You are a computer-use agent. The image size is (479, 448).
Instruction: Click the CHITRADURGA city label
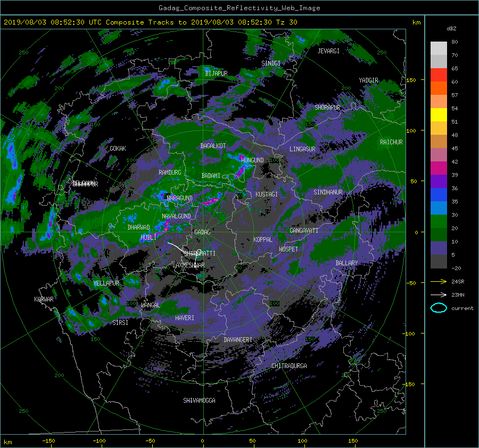pyautogui.click(x=289, y=366)
